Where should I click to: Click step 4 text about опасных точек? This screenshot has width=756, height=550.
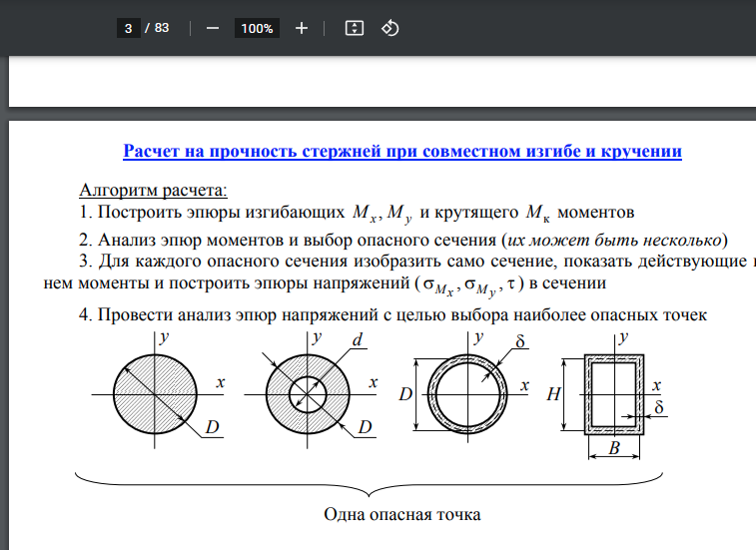[392, 315]
